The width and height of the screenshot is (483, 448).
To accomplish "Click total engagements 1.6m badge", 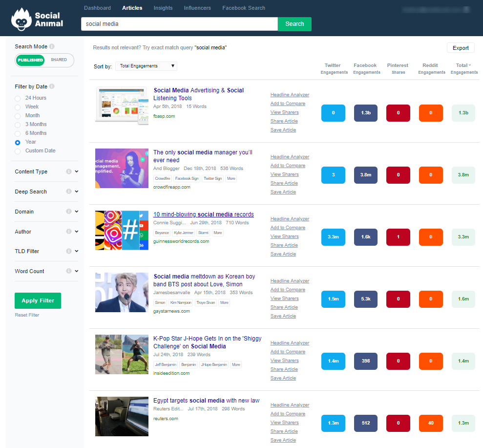I will tap(463, 299).
